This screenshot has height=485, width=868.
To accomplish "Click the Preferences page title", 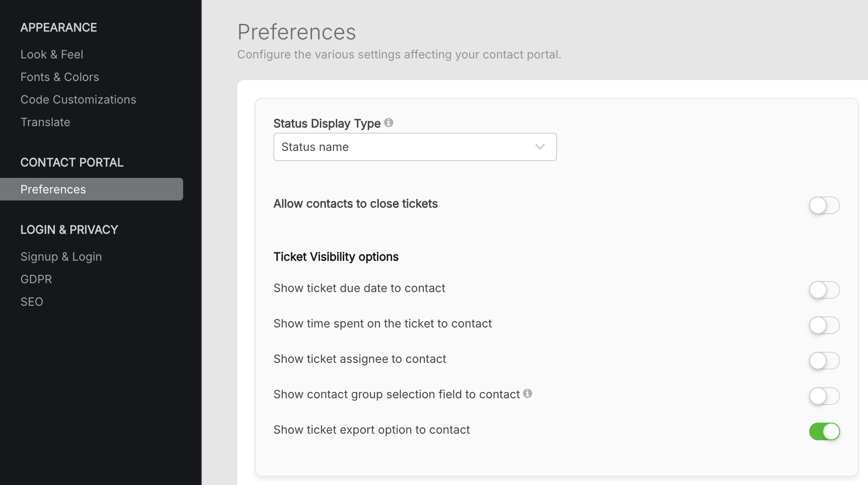I will coord(296,32).
